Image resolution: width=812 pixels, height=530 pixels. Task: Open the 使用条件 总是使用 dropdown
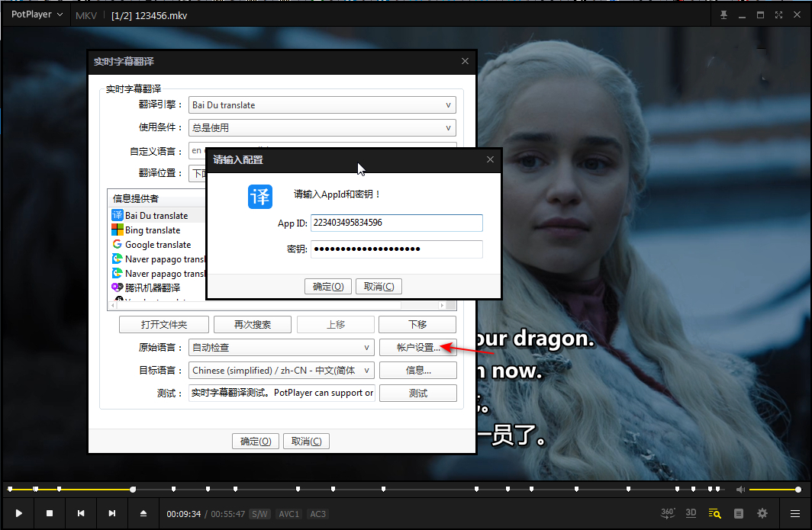pos(321,128)
